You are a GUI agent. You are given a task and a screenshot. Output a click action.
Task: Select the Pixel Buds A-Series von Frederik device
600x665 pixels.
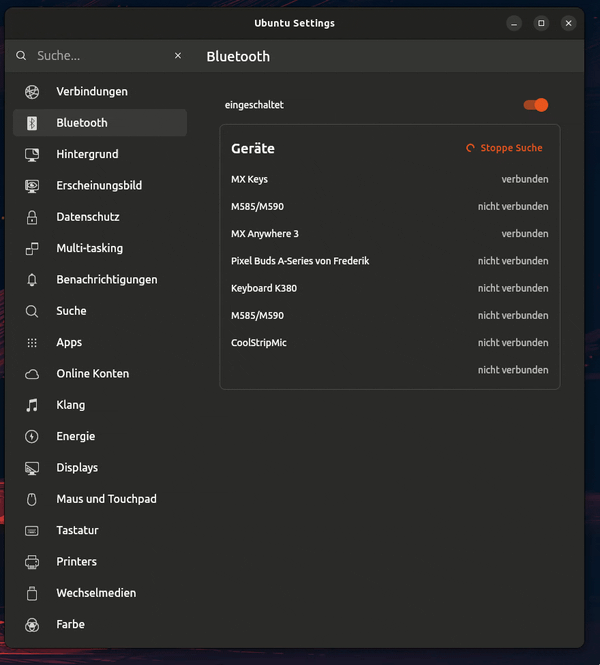[x=390, y=261]
